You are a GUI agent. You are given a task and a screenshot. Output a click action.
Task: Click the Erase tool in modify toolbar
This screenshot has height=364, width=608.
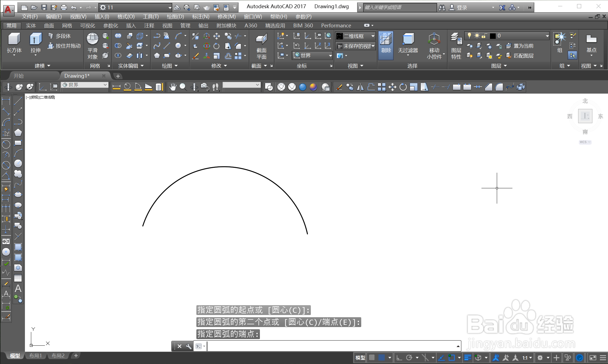[x=339, y=87]
